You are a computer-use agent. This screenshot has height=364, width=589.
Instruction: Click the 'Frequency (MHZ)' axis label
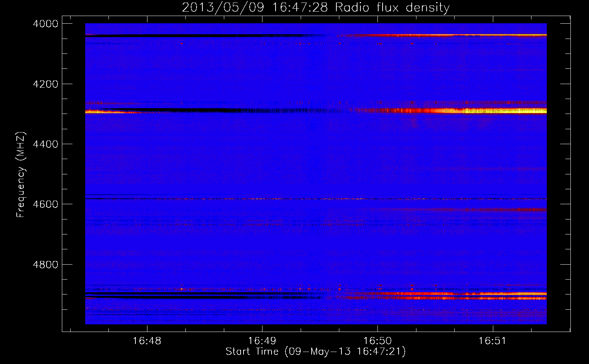[x=21, y=175]
